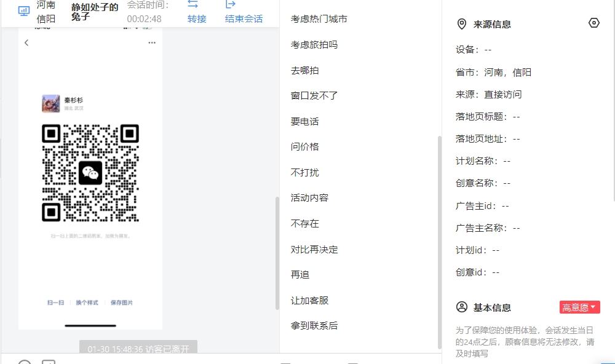
Task: Select quick reply 不打扰
Action: coord(305,173)
